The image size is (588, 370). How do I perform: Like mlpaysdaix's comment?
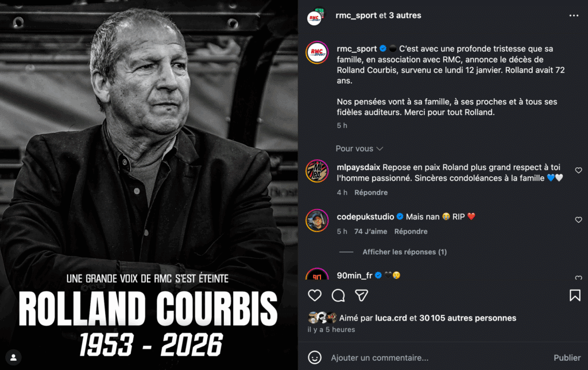pos(578,171)
